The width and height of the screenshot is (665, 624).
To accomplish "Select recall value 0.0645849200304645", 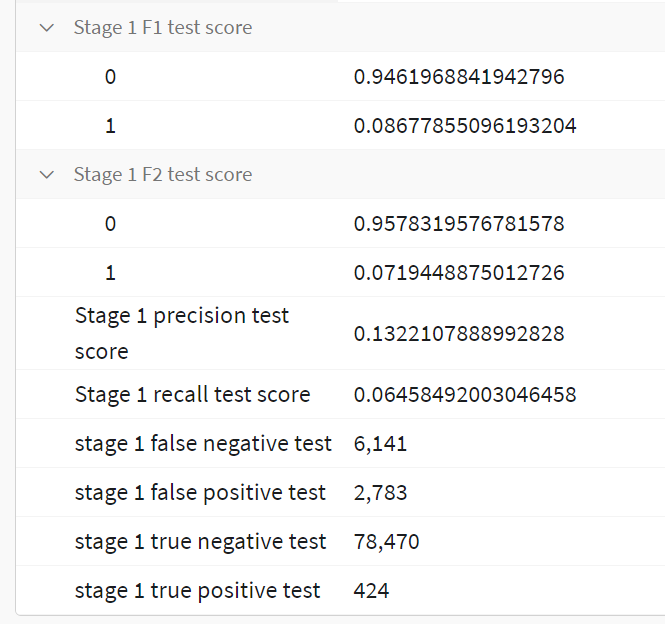I will 465,395.
